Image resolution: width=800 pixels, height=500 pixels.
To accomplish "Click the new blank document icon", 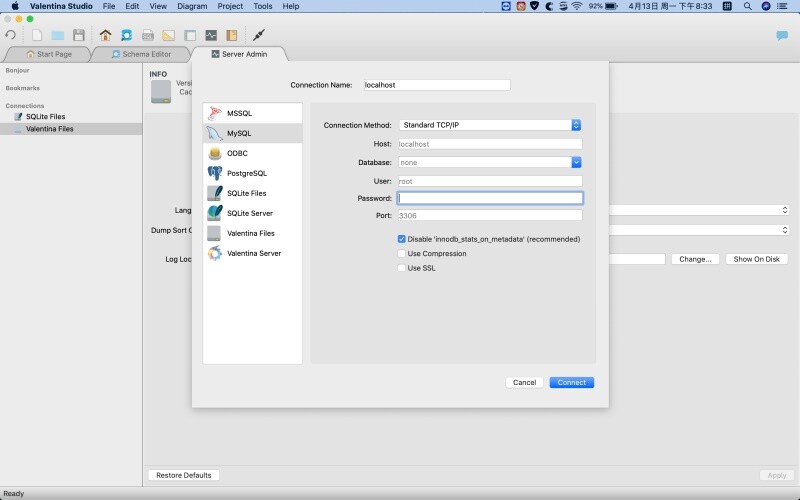I will (x=37, y=35).
